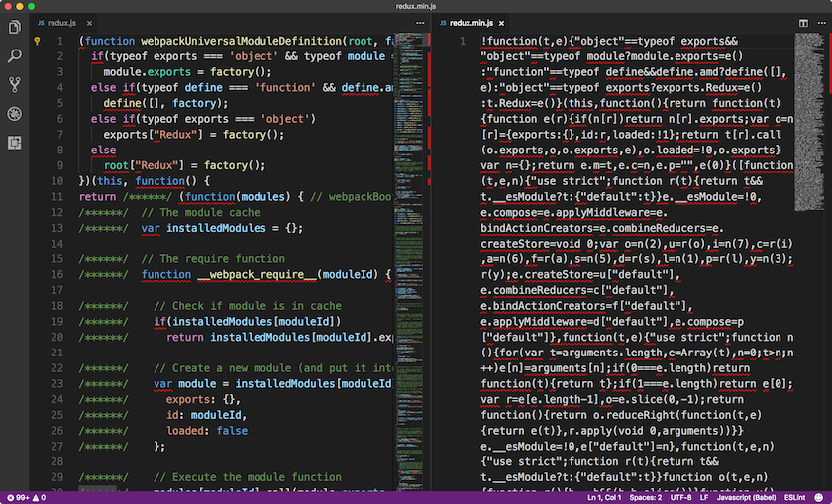The image size is (832, 504).
Task: Click the split editor icon
Action: point(803,23)
